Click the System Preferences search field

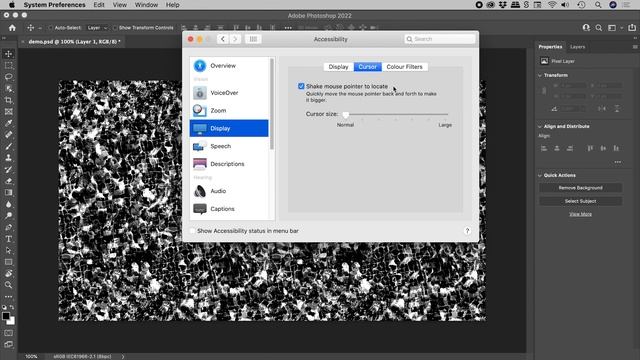(440, 39)
